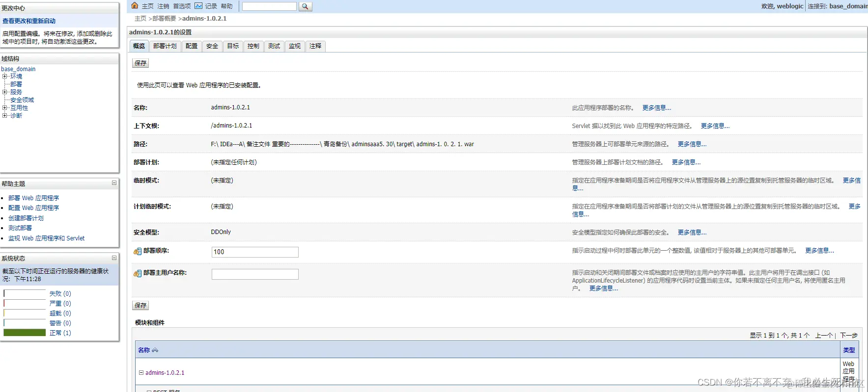The image size is (868, 392).
Task: Click the record icon next to 记录
Action: coord(198,6)
